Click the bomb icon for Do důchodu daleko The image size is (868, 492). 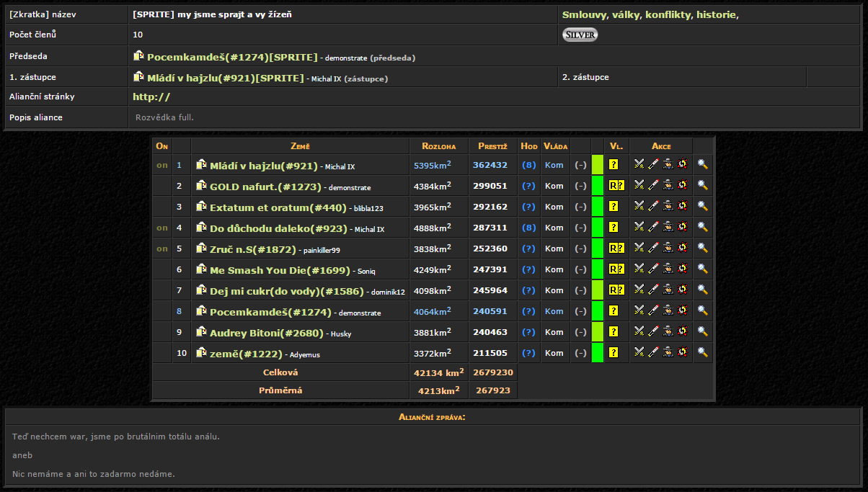tap(682, 227)
